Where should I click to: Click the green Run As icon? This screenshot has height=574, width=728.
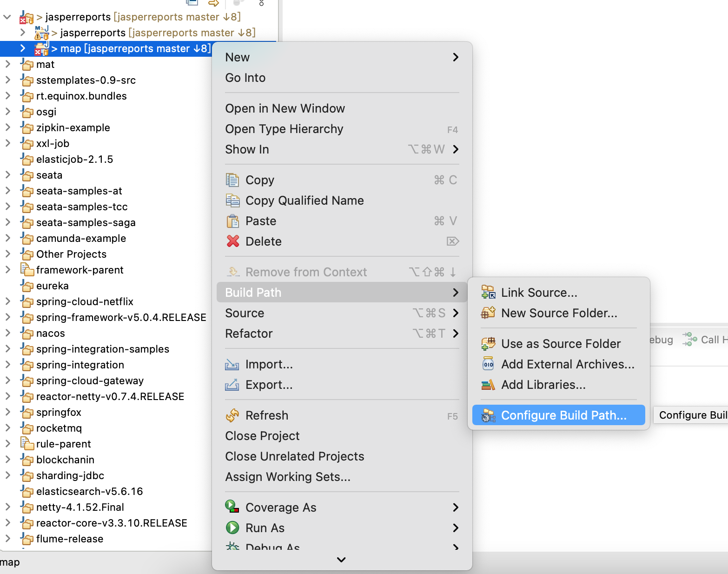coord(232,527)
